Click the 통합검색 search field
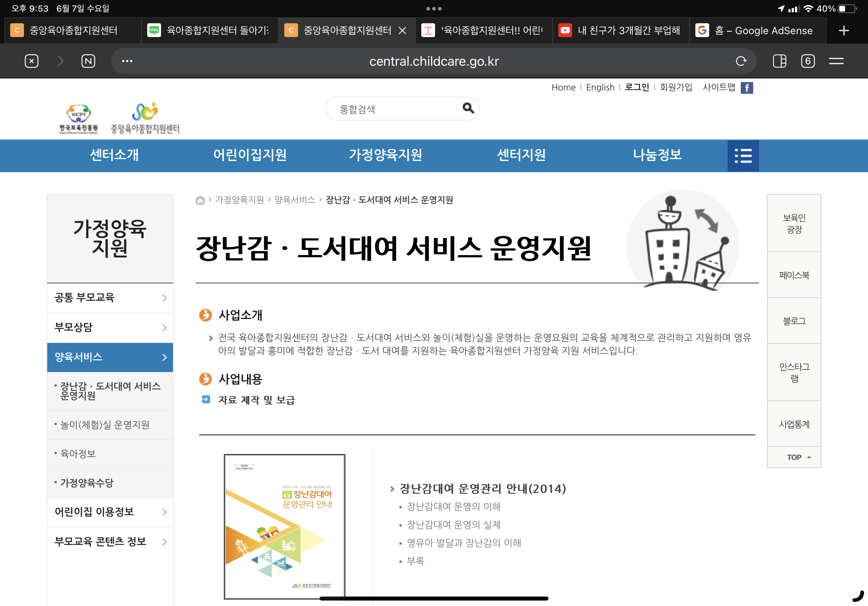The height and width of the screenshot is (606, 868). click(x=395, y=109)
